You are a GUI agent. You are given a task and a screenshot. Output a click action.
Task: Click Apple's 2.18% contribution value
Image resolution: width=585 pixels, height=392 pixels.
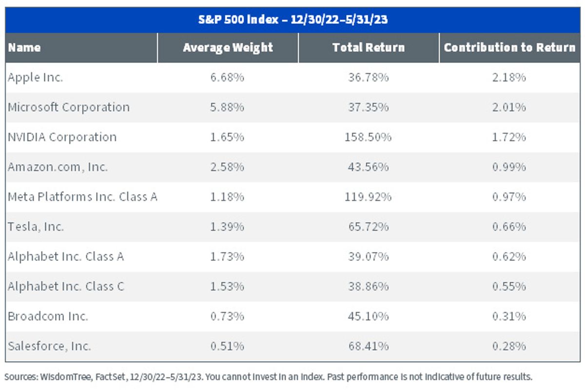coord(509,78)
